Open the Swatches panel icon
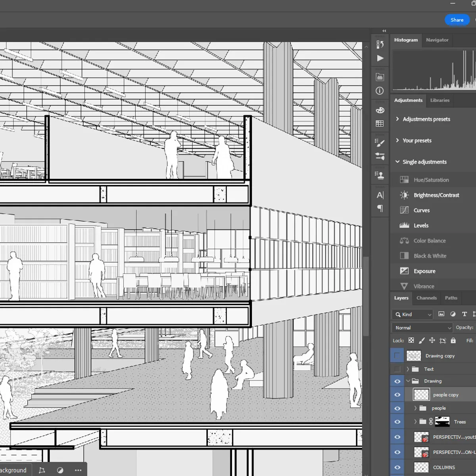The width and height of the screenshot is (476, 476). tap(380, 123)
